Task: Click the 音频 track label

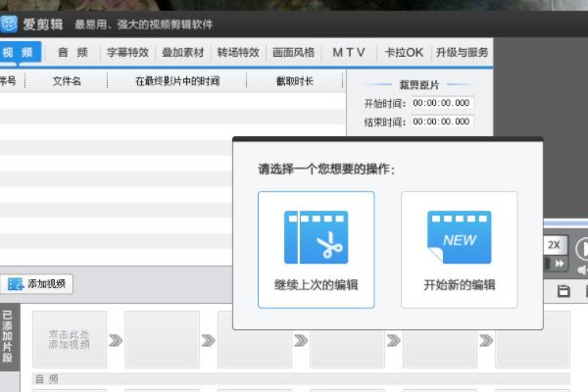Action: (x=46, y=379)
